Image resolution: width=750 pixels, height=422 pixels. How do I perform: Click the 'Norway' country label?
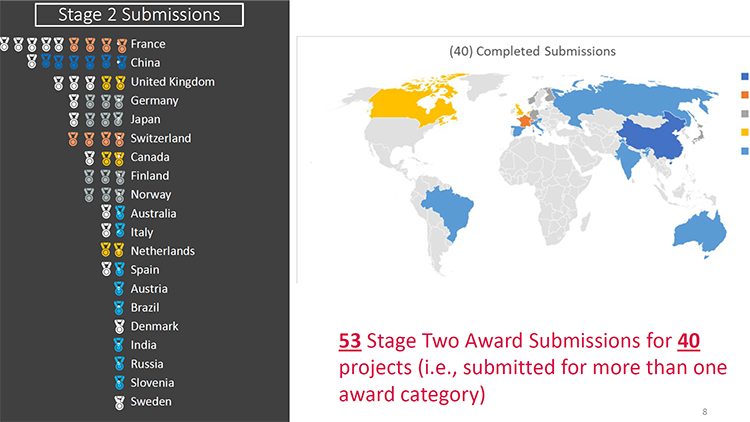coord(151,195)
